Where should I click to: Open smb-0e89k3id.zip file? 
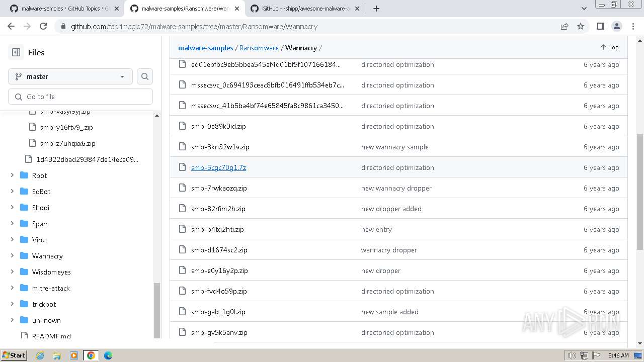click(218, 126)
